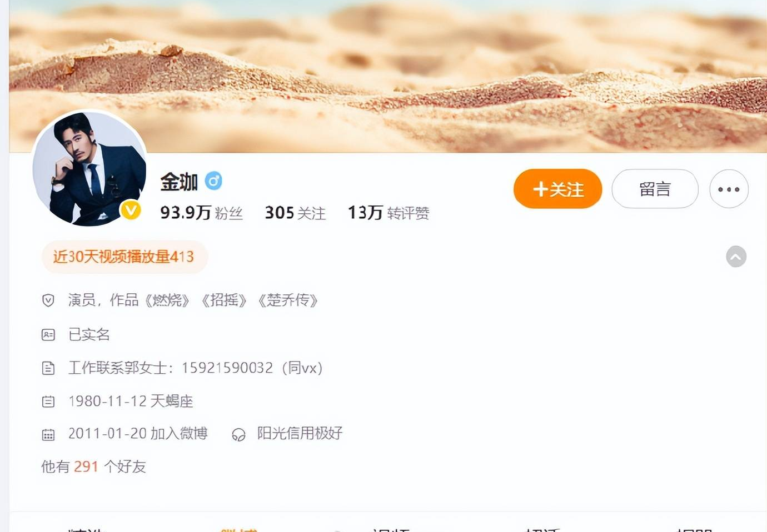Click the sunshine credit icon beside 阳光信用极好
Image resolution: width=767 pixels, height=532 pixels.
click(238, 435)
